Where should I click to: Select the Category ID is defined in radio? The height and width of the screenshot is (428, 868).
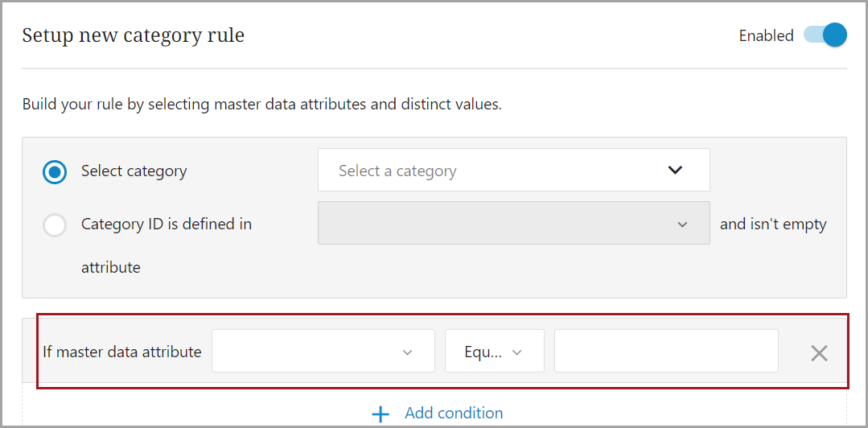coord(55,224)
